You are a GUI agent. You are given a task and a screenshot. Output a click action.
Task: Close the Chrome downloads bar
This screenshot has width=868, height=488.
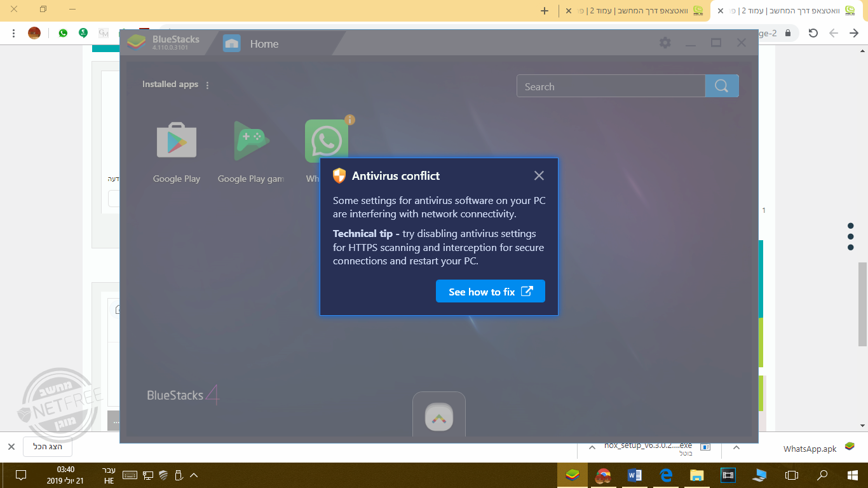pos(10,447)
